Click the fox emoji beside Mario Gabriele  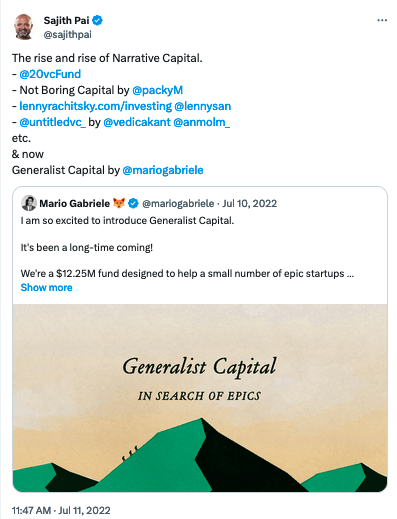[x=119, y=203]
